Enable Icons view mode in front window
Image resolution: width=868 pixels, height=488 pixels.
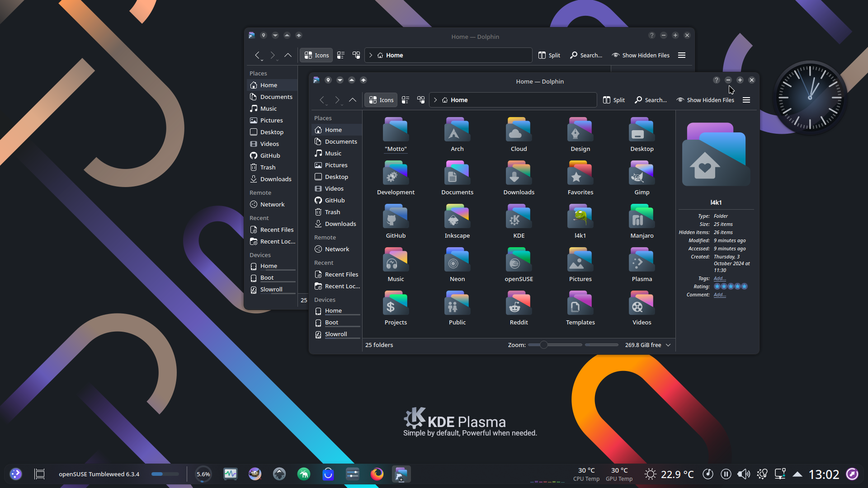381,100
